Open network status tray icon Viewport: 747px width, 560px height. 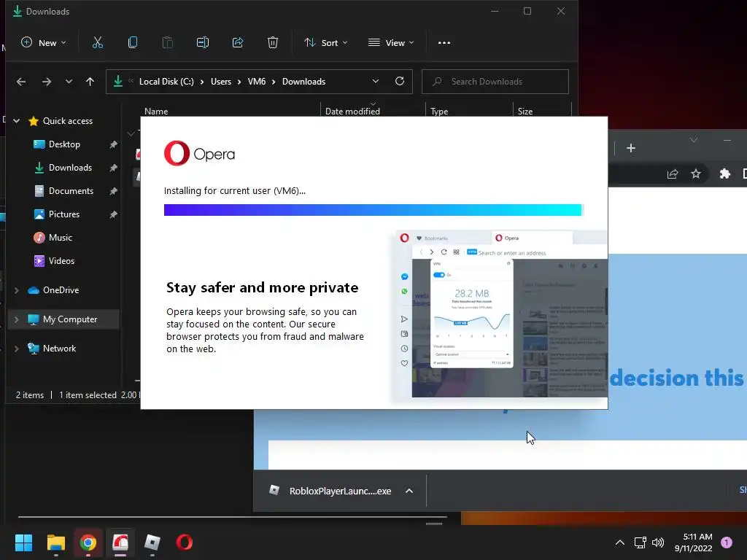click(640, 542)
